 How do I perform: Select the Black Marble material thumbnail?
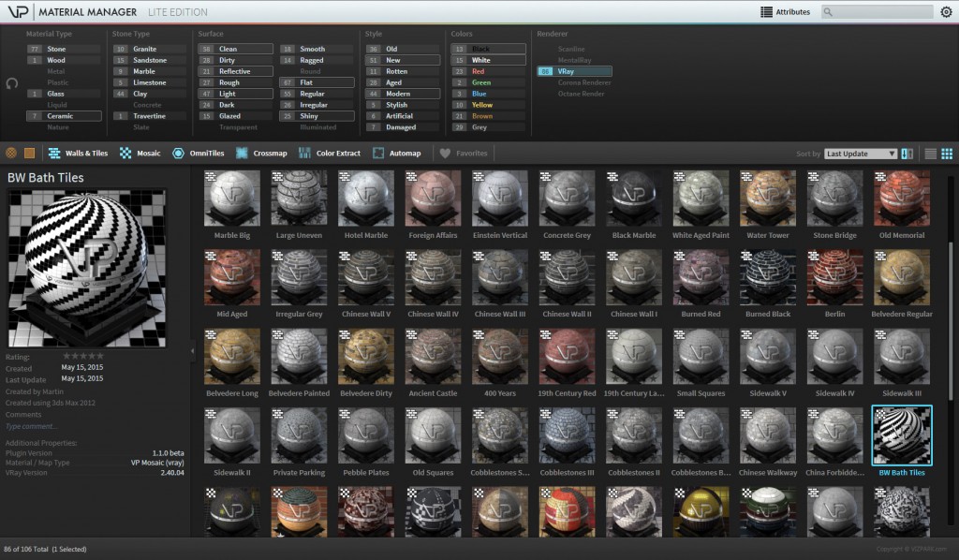pos(633,198)
